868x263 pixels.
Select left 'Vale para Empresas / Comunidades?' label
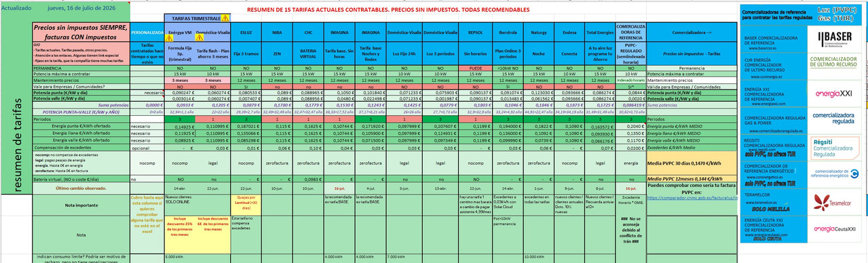click(x=81, y=87)
